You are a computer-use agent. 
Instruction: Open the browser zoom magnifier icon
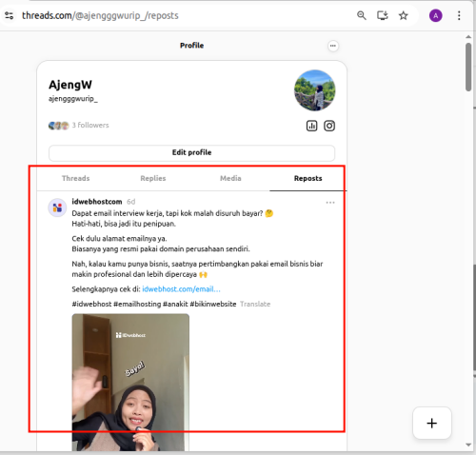[362, 15]
